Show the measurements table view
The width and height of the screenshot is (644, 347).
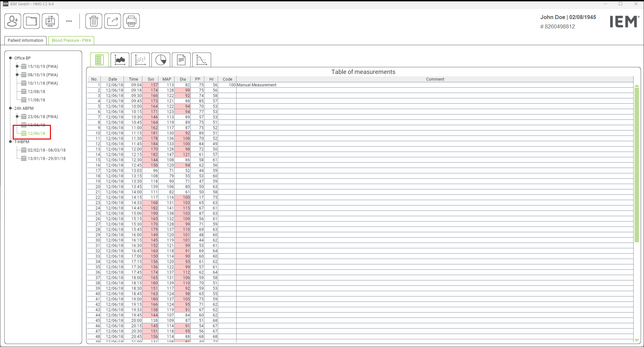coord(99,60)
